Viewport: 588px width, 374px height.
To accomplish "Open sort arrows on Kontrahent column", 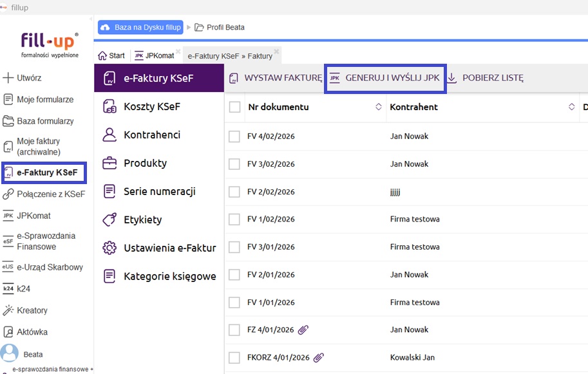I will tap(571, 108).
